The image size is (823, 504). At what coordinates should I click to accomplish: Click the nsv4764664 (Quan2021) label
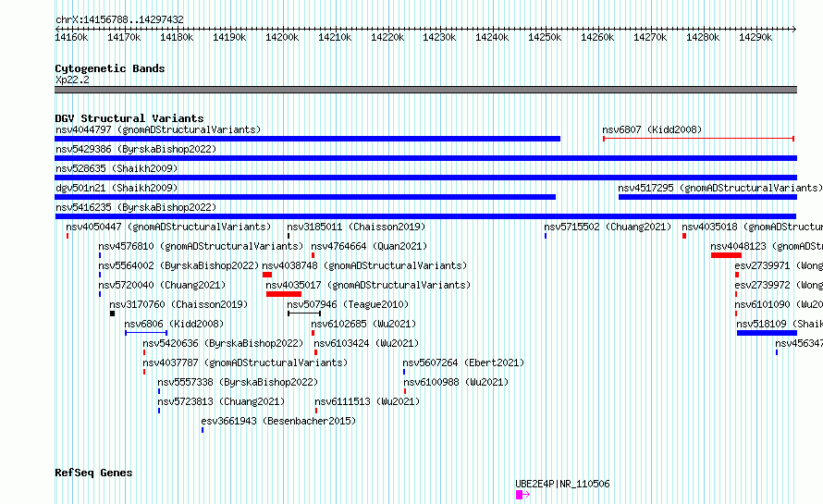click(x=370, y=246)
